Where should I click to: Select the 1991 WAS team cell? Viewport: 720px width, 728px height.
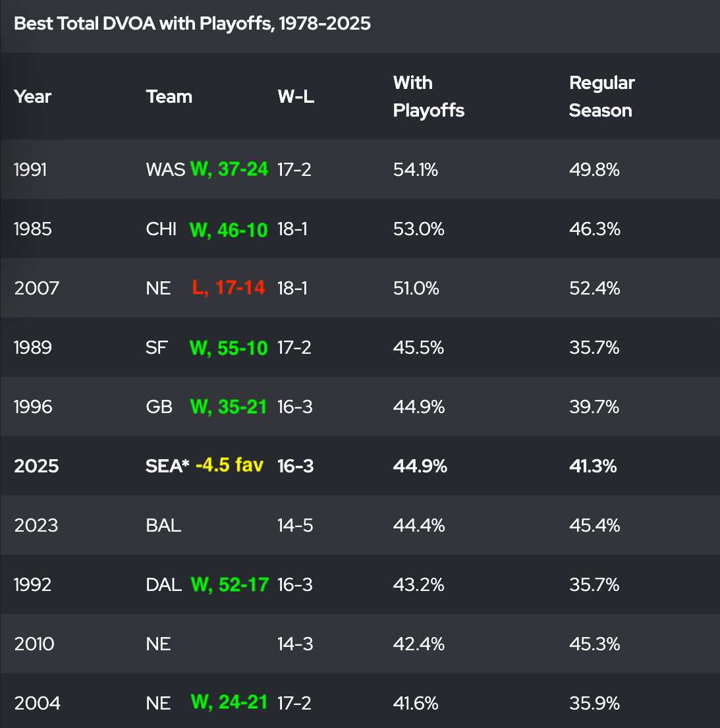click(x=165, y=170)
